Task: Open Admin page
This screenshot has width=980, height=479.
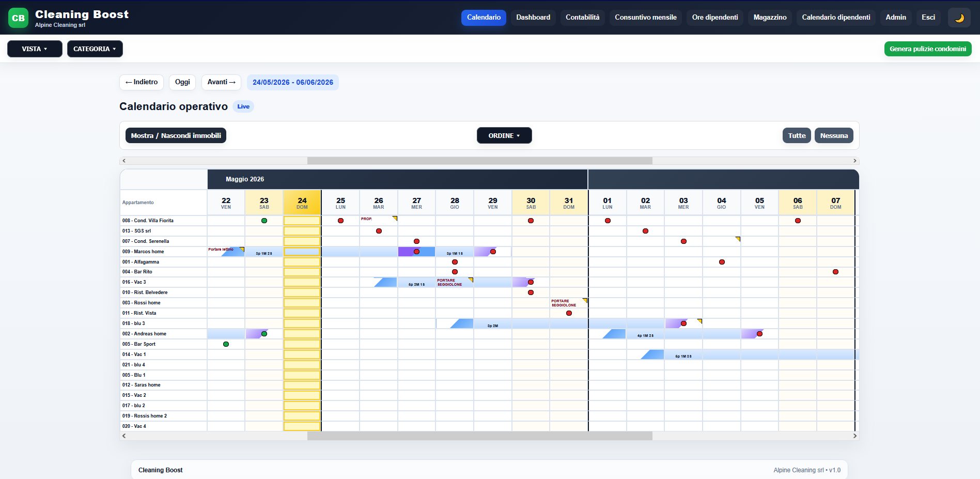Action: pos(896,18)
